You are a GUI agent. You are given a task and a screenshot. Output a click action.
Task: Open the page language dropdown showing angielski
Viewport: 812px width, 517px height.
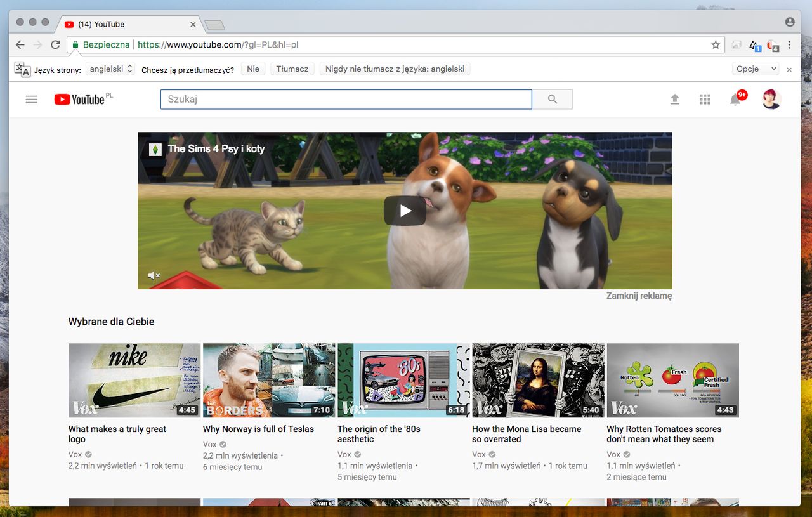coord(111,69)
